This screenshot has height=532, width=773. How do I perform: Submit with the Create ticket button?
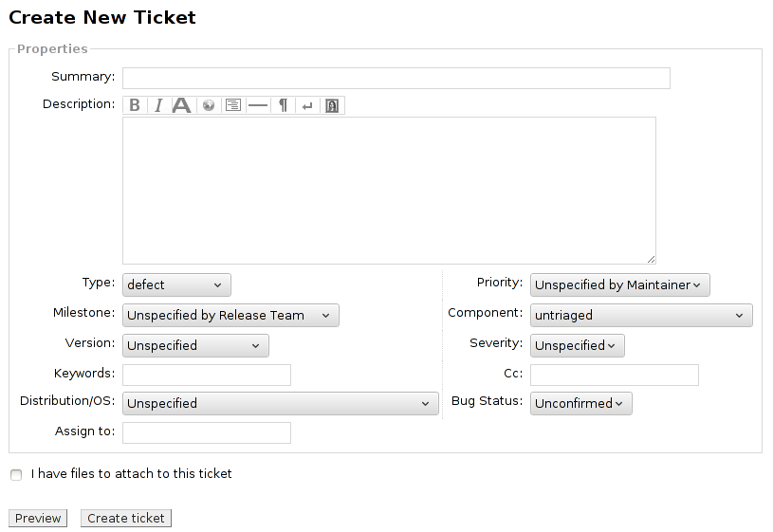click(x=126, y=519)
